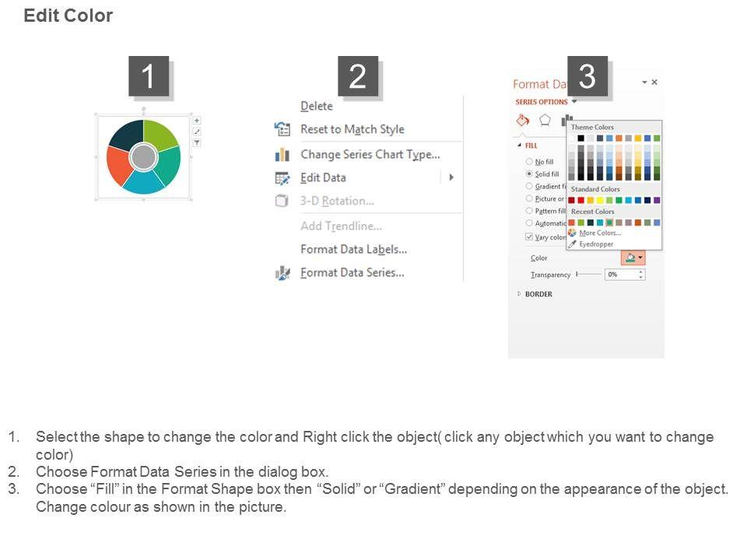Pick the Eyedropper tool

coord(573,244)
